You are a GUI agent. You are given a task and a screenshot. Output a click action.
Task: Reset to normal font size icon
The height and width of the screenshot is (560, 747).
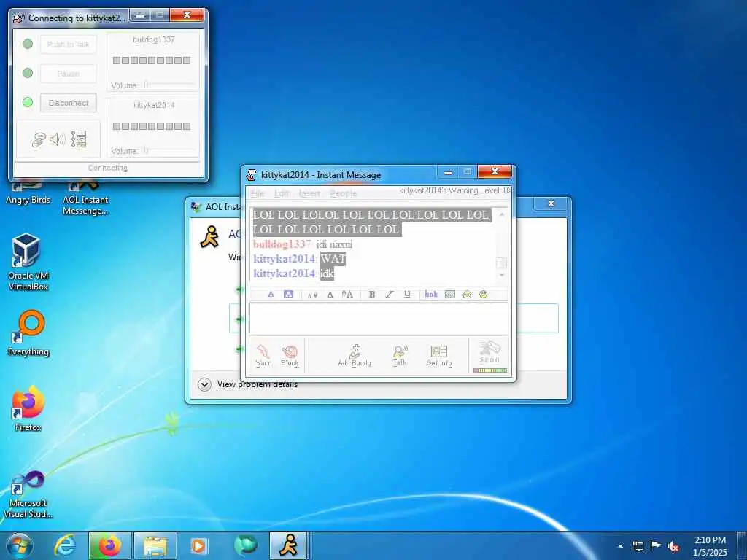[330, 295]
